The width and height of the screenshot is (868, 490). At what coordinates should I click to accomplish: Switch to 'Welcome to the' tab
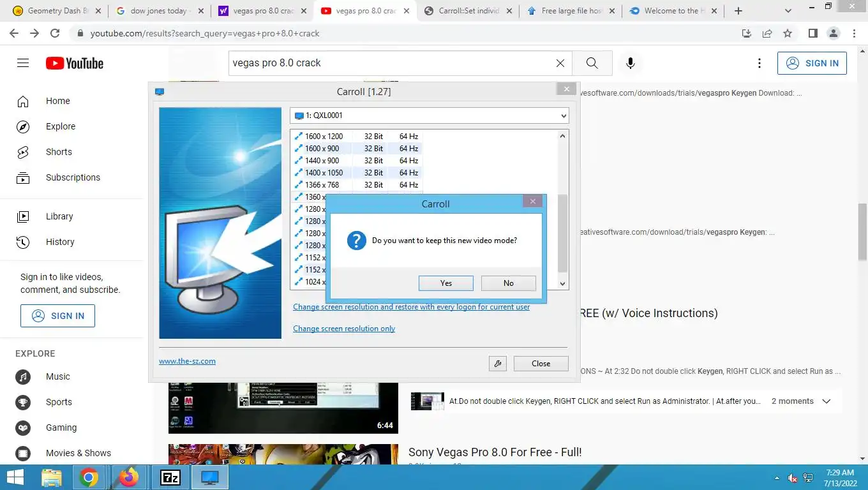pos(674,11)
